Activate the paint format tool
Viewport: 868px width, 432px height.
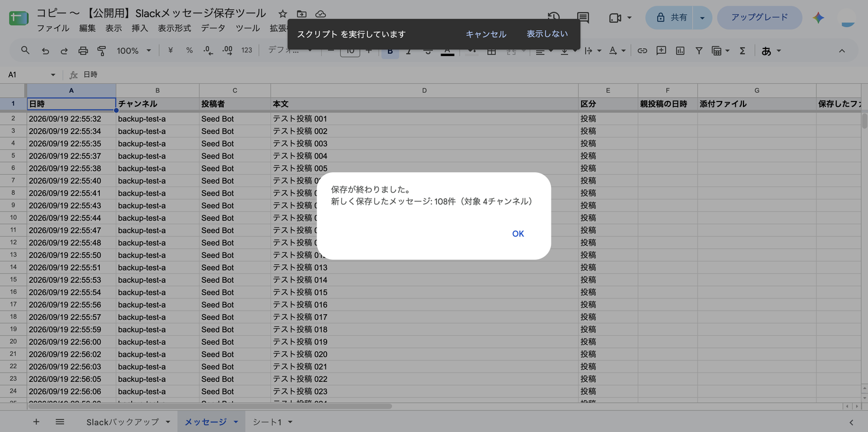102,51
